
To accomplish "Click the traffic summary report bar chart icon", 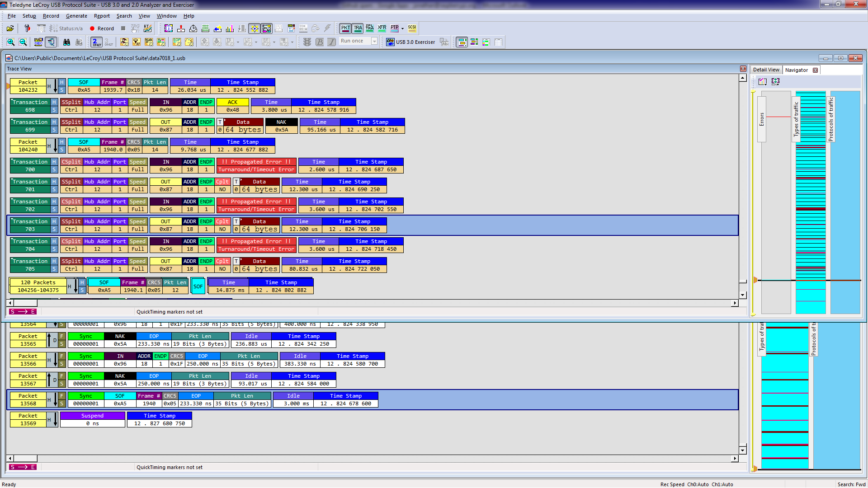I will tap(230, 28).
